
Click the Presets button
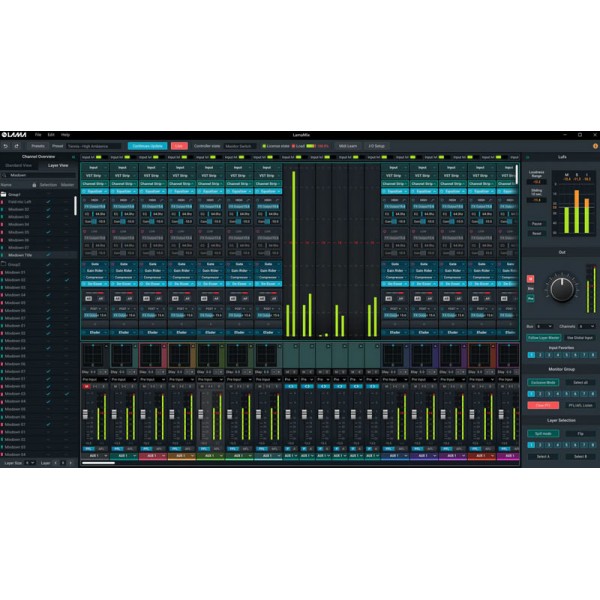38,146
